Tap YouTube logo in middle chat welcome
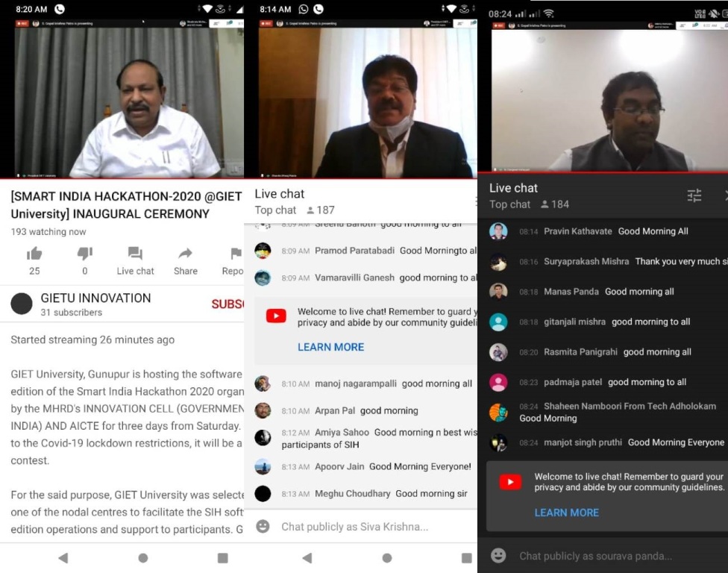 click(276, 316)
